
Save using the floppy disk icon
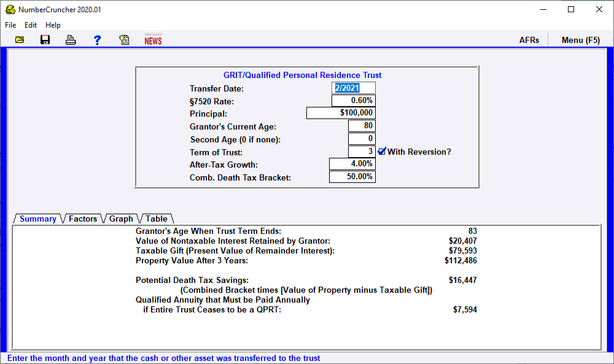[x=45, y=40]
